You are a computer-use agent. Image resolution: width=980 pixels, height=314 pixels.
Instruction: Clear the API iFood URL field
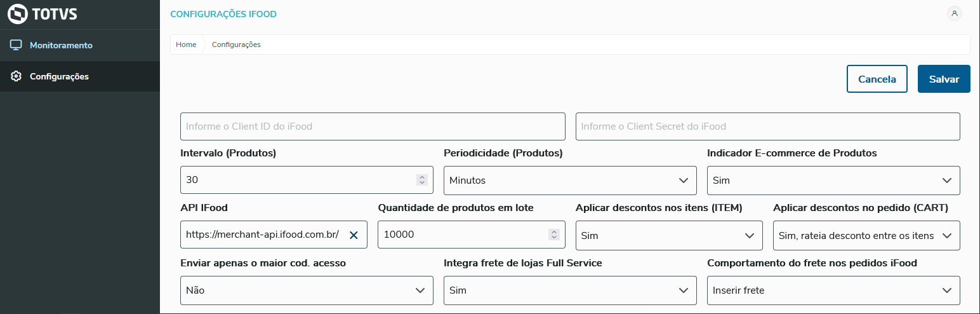tap(354, 235)
